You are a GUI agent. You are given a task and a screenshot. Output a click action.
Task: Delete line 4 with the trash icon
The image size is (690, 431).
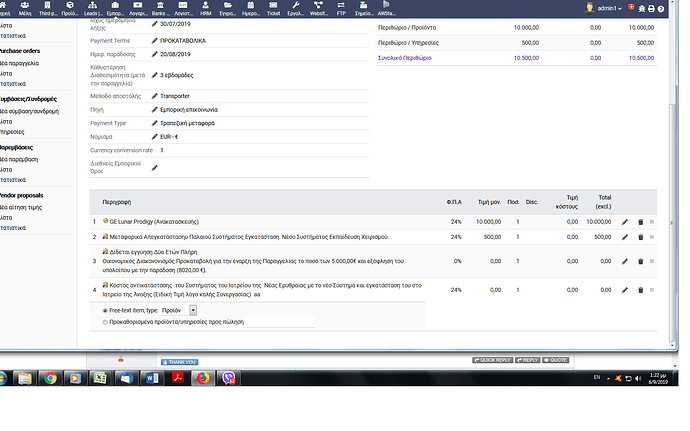[x=641, y=290]
